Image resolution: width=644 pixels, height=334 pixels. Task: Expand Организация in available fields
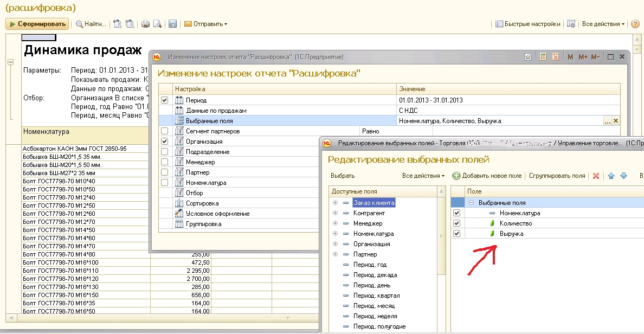pyautogui.click(x=335, y=243)
